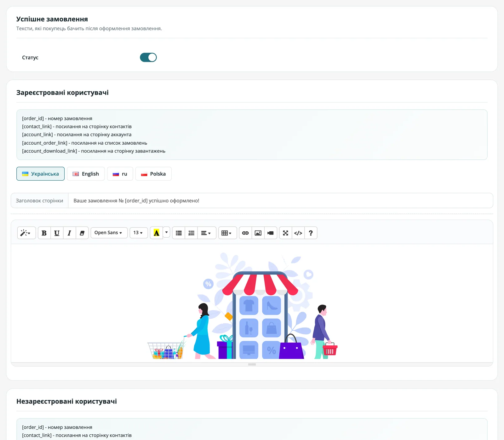This screenshot has height=440, width=504.
Task: Click the insert link icon
Action: click(245, 233)
